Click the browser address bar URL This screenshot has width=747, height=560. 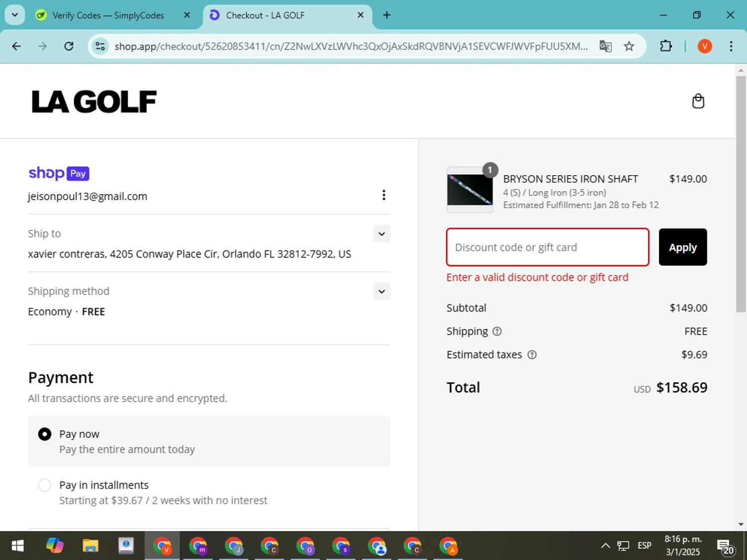tap(351, 46)
